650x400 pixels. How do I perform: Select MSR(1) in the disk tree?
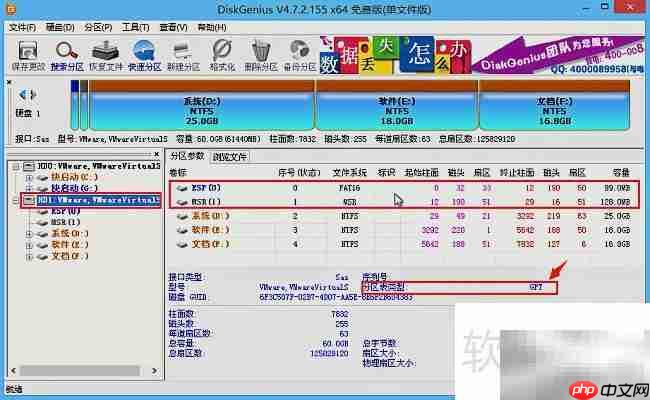pyautogui.click(x=65, y=223)
